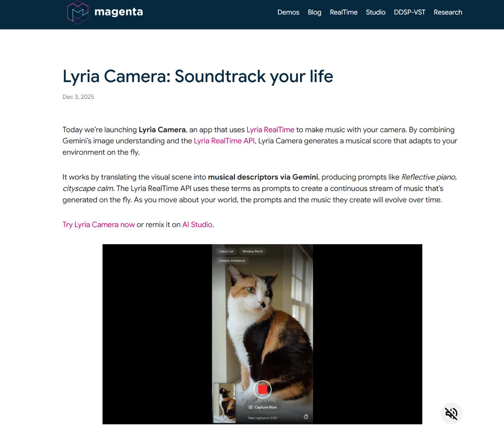Toggle the muted speaker icon
The height and width of the screenshot is (430, 504).
point(451,413)
